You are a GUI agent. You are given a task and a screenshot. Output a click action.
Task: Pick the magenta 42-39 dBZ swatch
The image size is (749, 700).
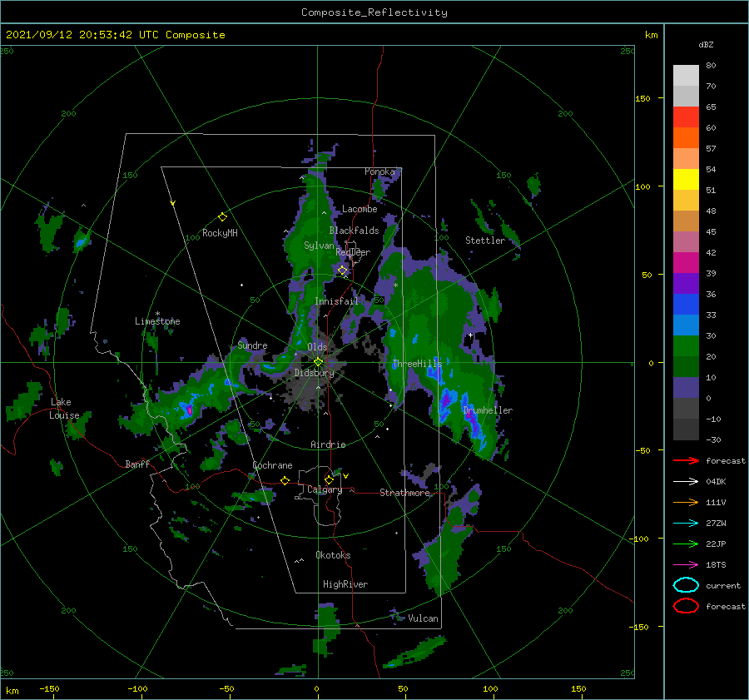[686, 262]
